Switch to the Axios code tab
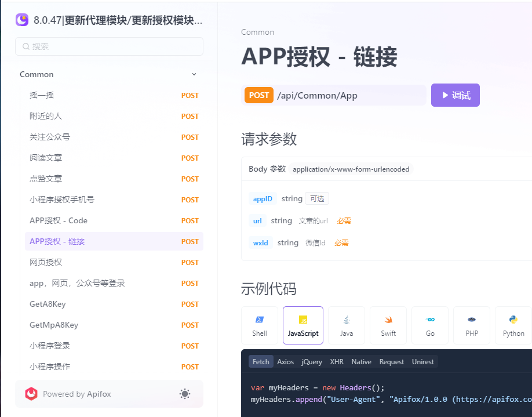Viewport: 532px width, 417px height. [x=285, y=361]
